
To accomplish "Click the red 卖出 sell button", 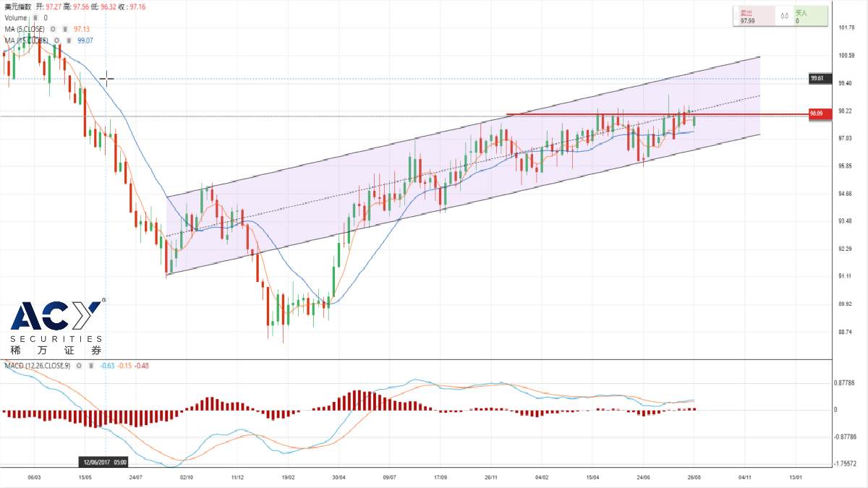I will (x=754, y=17).
